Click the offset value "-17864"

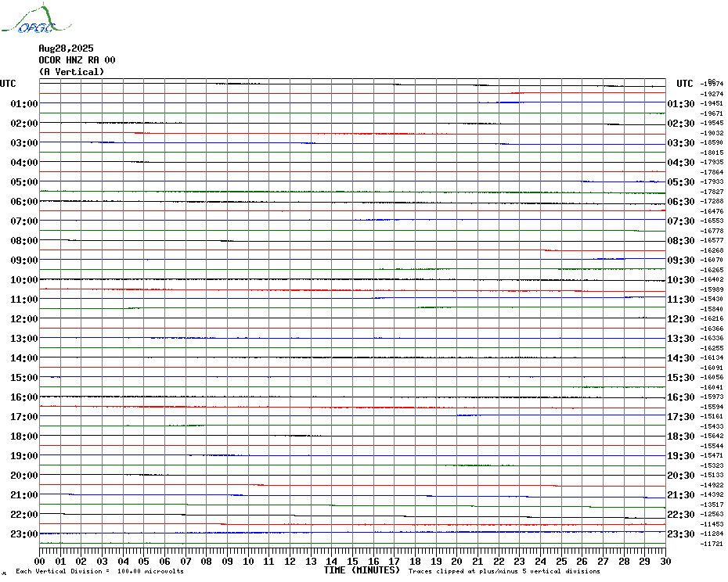point(712,172)
